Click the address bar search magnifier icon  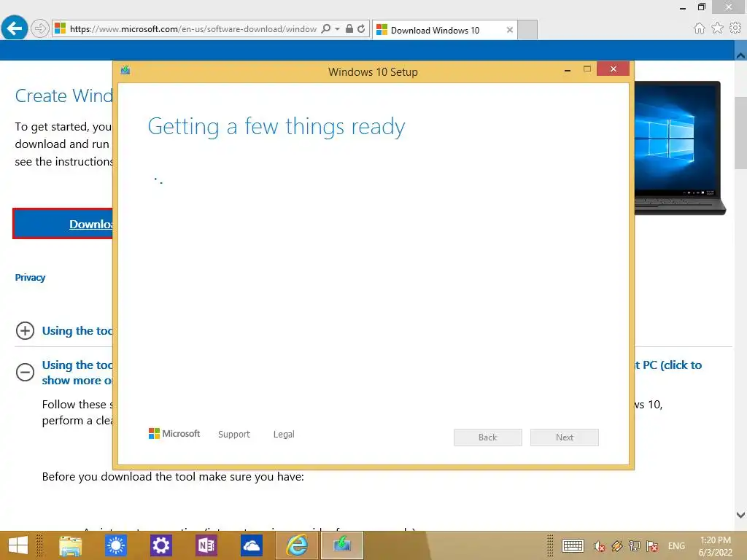coord(326,28)
